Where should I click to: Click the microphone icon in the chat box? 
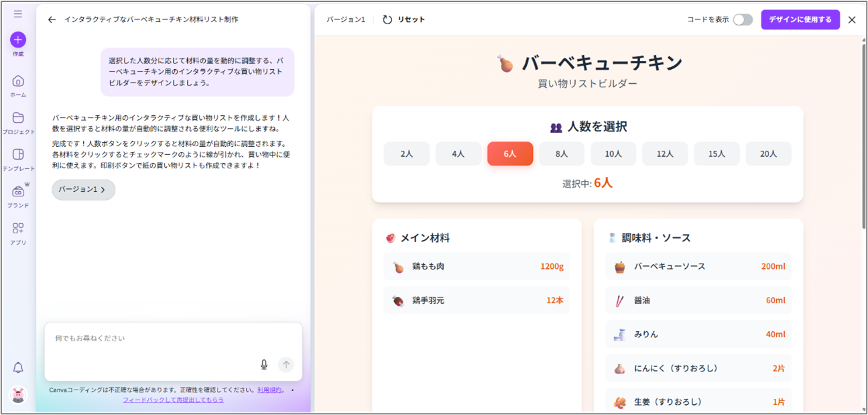pos(265,364)
